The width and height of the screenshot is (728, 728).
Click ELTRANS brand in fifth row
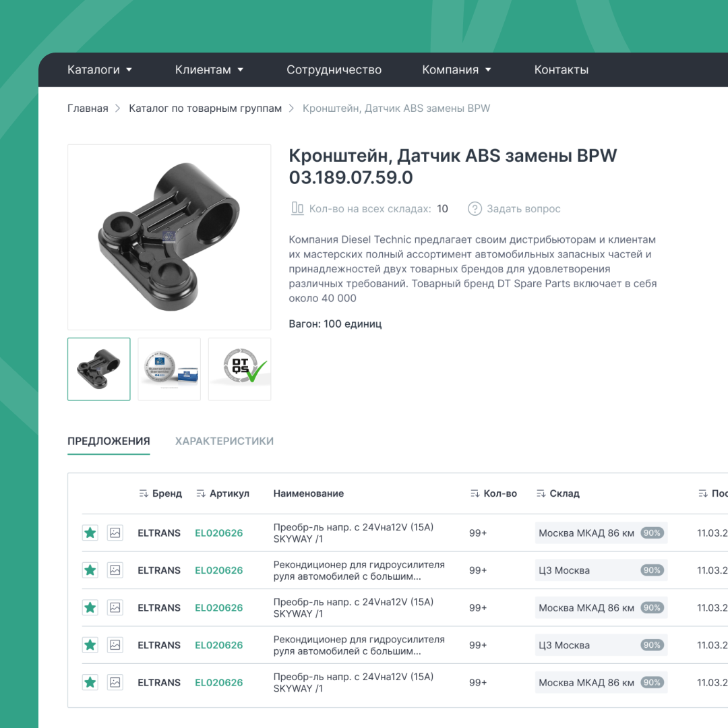159,682
